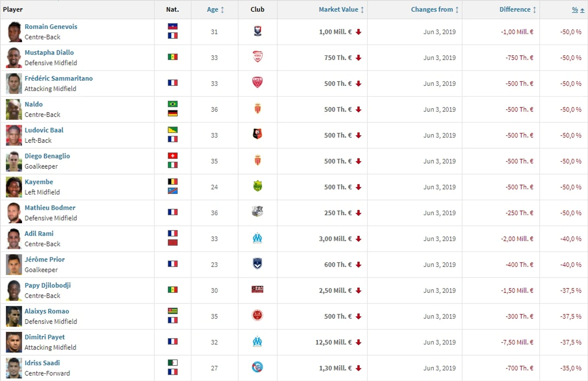Click Mustapha Diallo's Nîmes club crest

coord(257,57)
